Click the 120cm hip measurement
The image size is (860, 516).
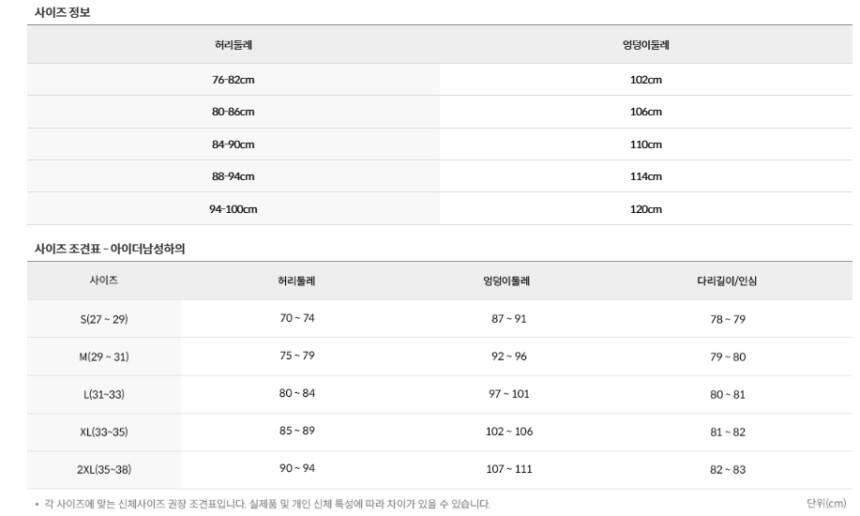tap(646, 209)
